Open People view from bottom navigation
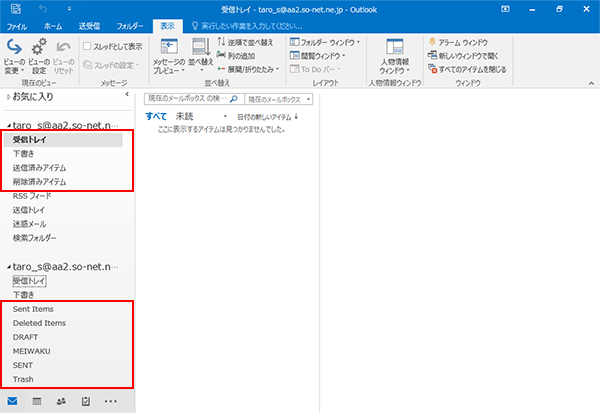 pyautogui.click(x=62, y=401)
